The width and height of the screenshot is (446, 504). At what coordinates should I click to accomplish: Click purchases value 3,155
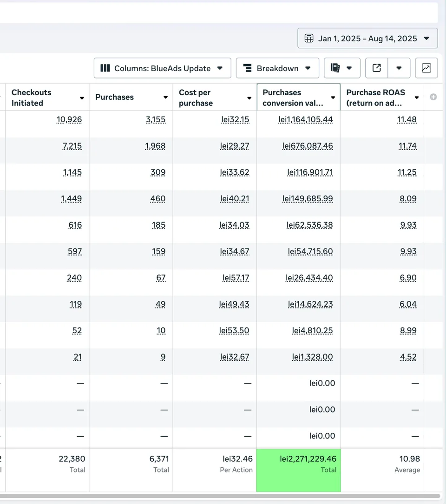(156, 119)
